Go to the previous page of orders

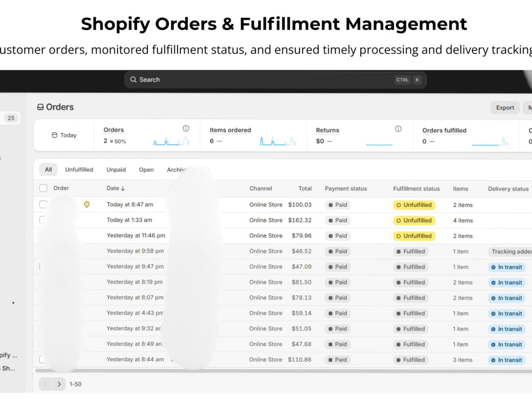(45, 384)
